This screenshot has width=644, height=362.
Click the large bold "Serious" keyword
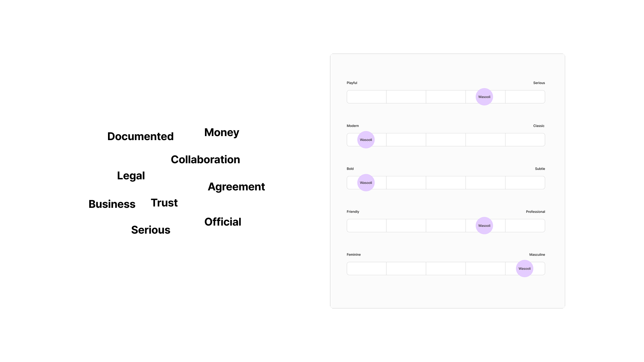coord(151,230)
